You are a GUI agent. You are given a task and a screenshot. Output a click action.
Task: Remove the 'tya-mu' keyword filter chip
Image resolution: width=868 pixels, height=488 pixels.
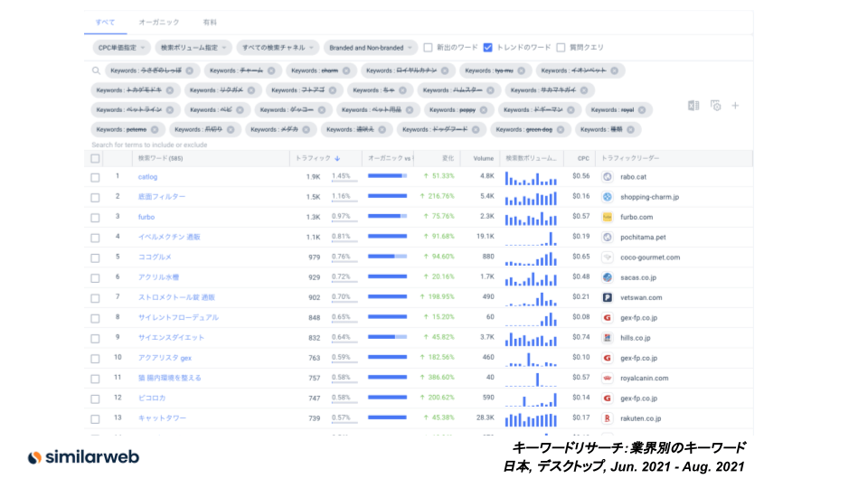click(x=521, y=70)
